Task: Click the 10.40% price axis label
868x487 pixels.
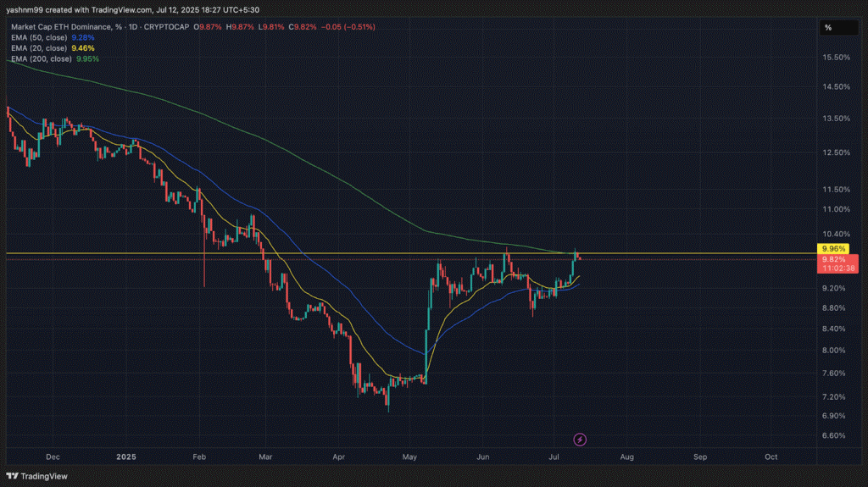Action: 836,234
